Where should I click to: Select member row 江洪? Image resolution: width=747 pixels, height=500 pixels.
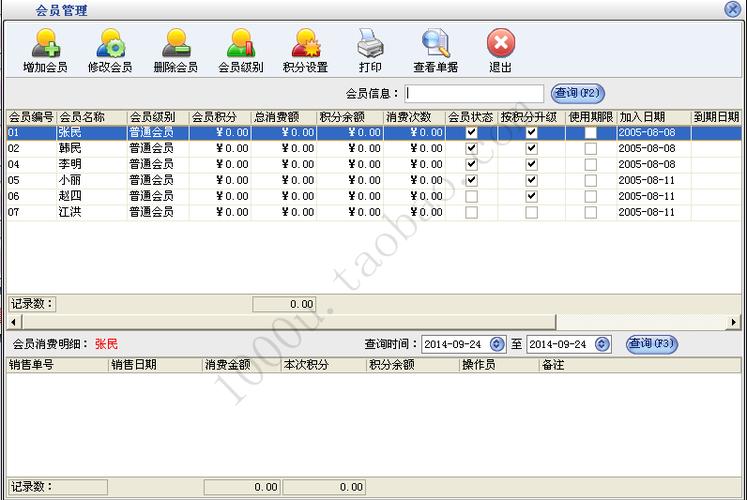click(x=374, y=212)
